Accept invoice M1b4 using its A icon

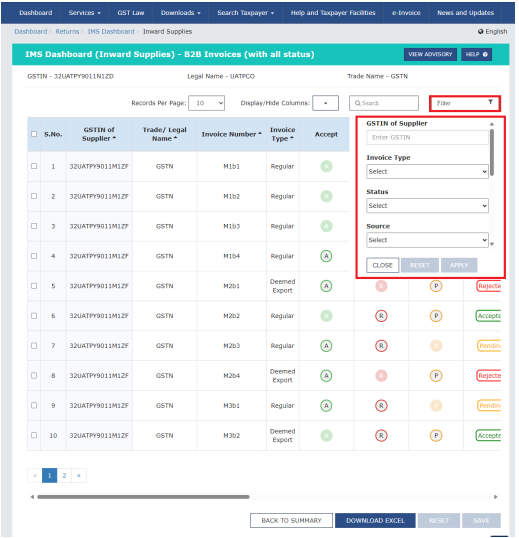326,256
